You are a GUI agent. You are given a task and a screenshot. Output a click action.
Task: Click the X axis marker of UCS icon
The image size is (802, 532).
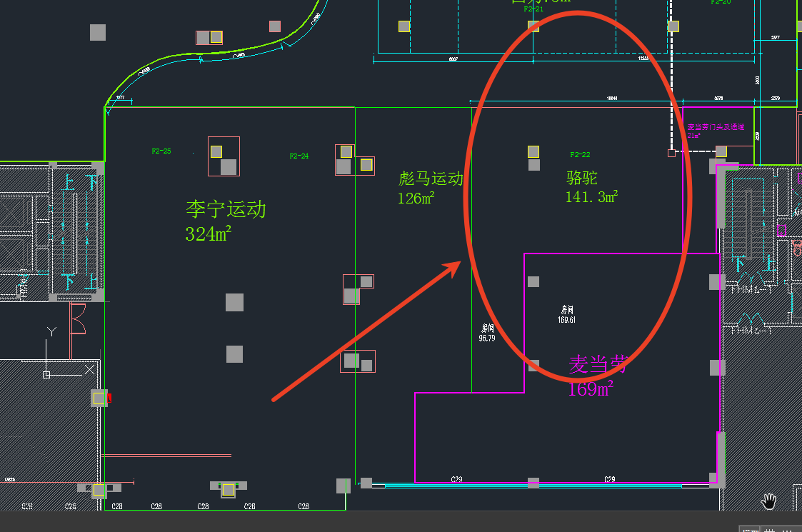point(90,369)
